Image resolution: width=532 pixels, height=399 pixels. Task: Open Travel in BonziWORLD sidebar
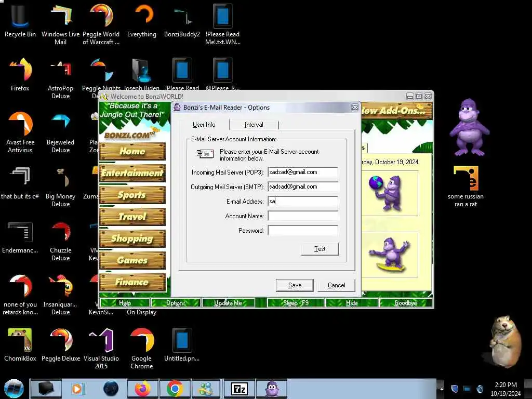(132, 217)
